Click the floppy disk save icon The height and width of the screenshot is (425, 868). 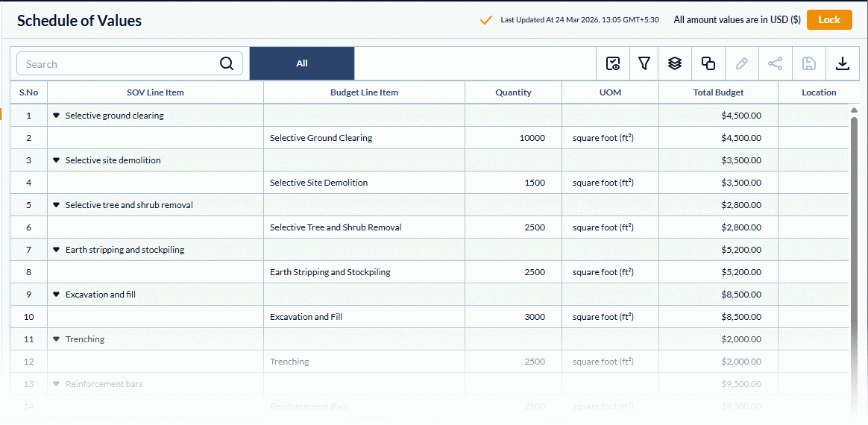809,63
